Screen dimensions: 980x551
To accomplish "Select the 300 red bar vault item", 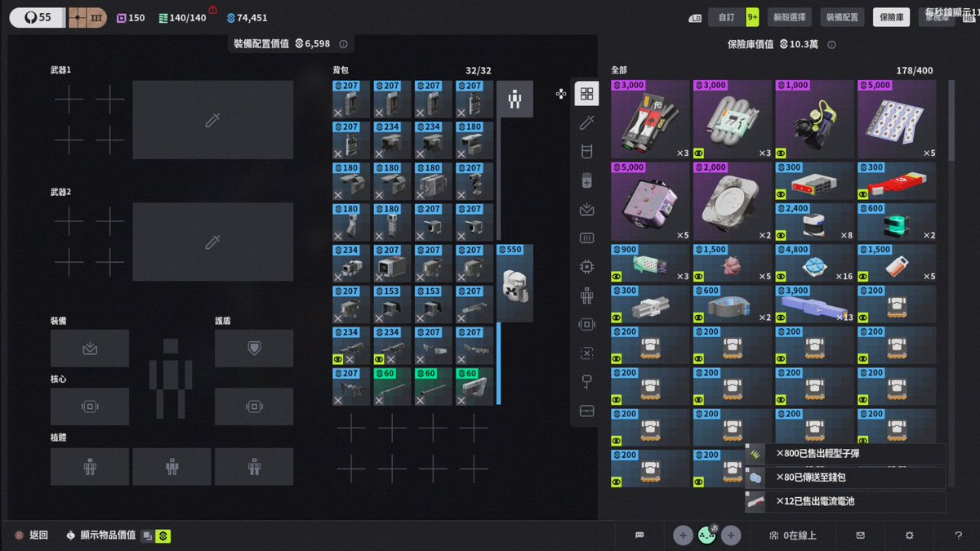I will click(x=897, y=180).
